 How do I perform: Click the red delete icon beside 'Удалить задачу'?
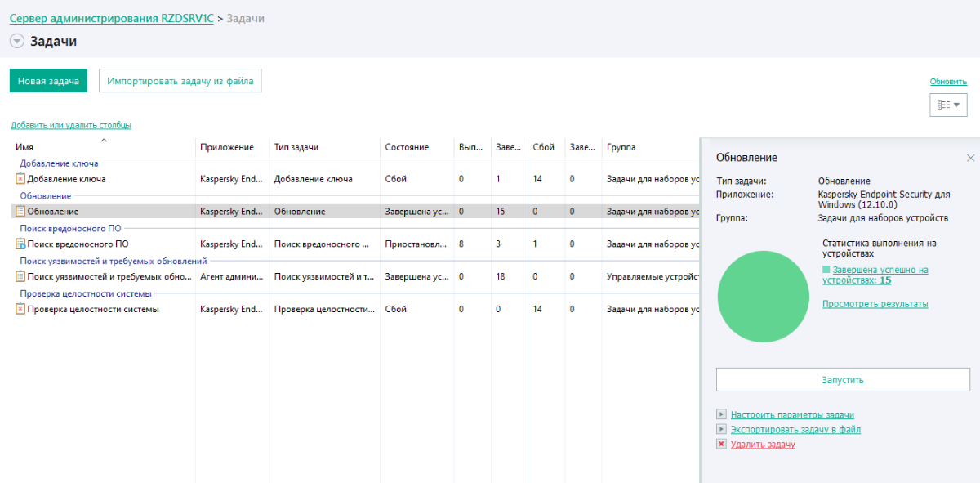click(x=721, y=445)
